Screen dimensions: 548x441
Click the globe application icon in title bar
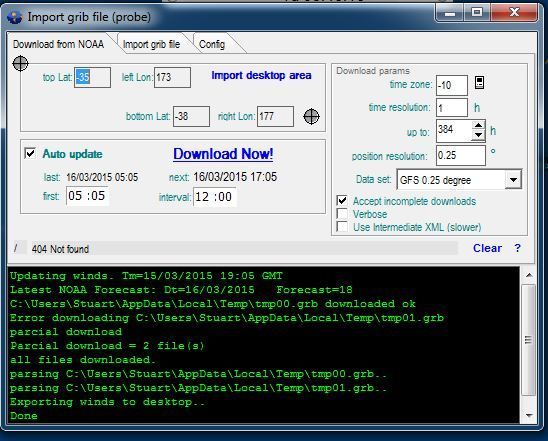15,17
